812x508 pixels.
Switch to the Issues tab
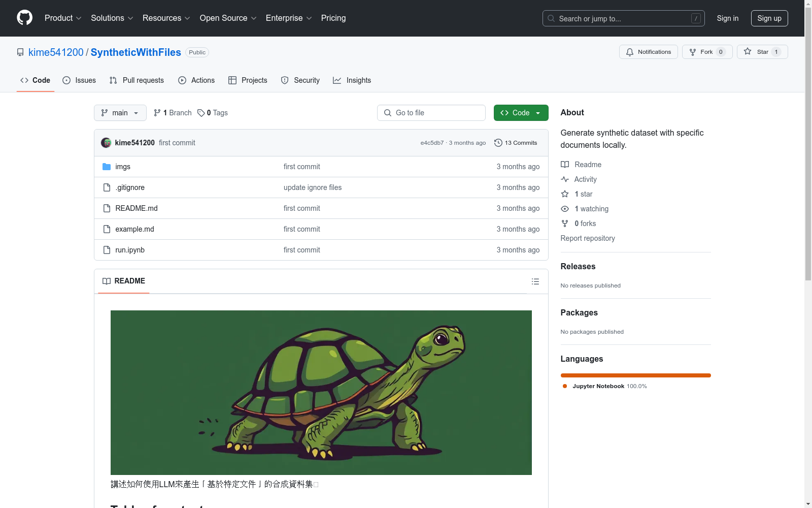click(x=79, y=80)
